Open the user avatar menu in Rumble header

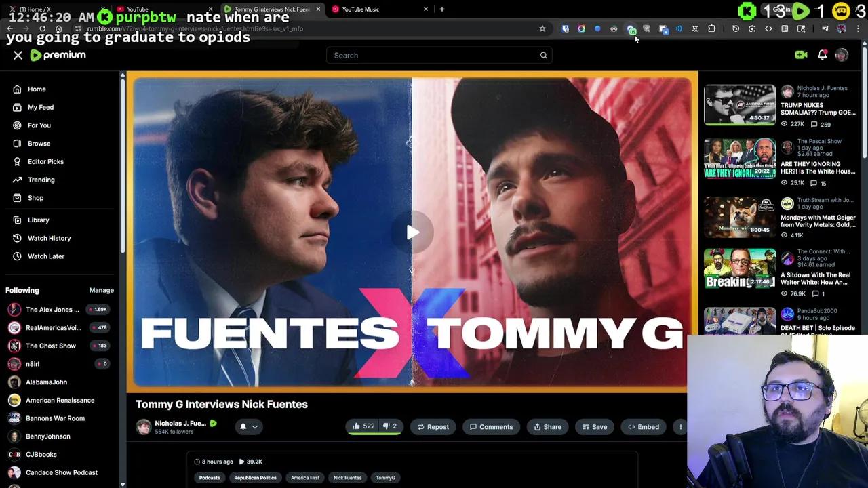pos(842,55)
